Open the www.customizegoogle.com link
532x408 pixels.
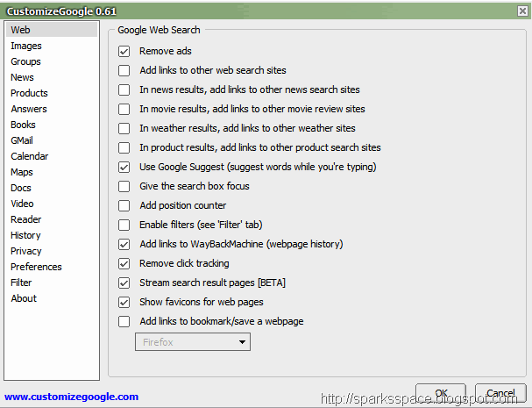click(72, 397)
